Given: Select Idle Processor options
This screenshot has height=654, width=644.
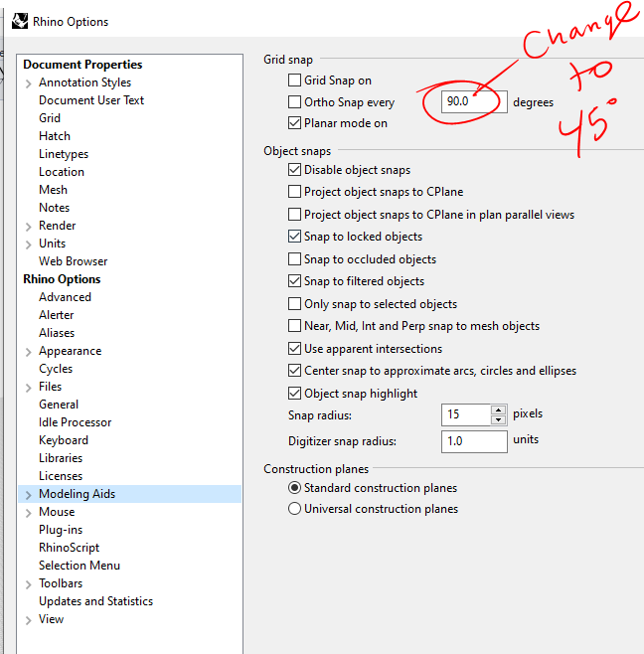Looking at the screenshot, I should pos(76,422).
